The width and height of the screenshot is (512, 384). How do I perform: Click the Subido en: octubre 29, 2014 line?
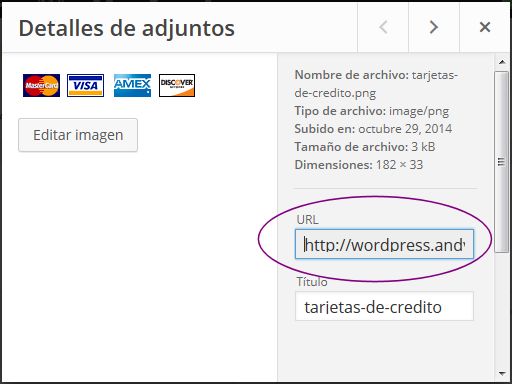coord(373,129)
